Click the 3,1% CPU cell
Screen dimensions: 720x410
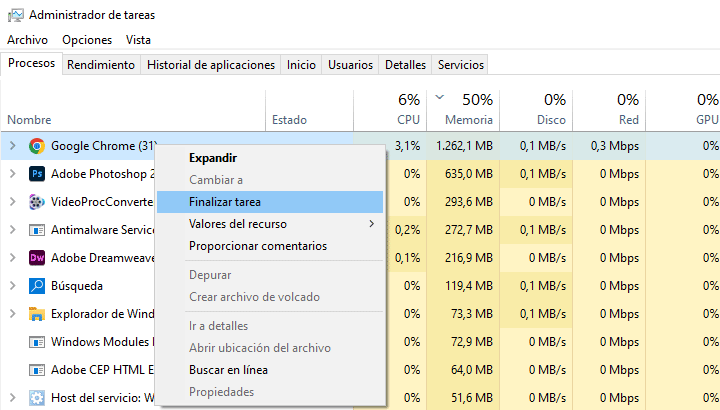[x=407, y=146]
